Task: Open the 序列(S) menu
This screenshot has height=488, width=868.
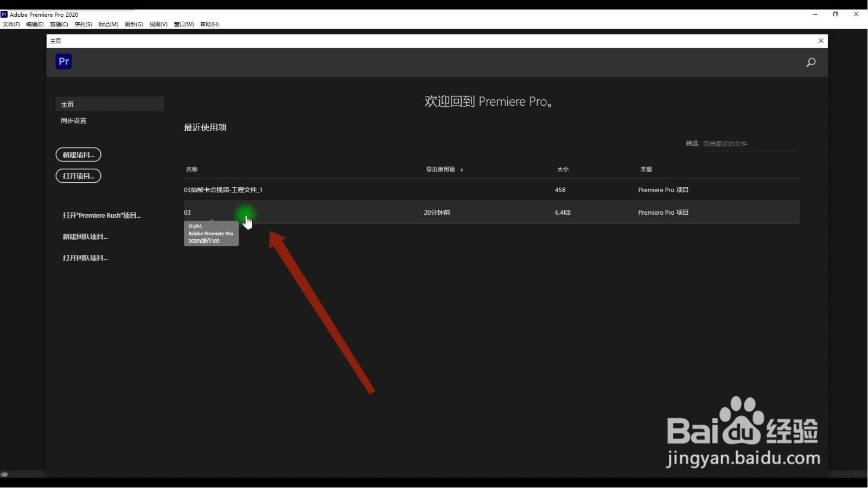Action: pos(83,24)
